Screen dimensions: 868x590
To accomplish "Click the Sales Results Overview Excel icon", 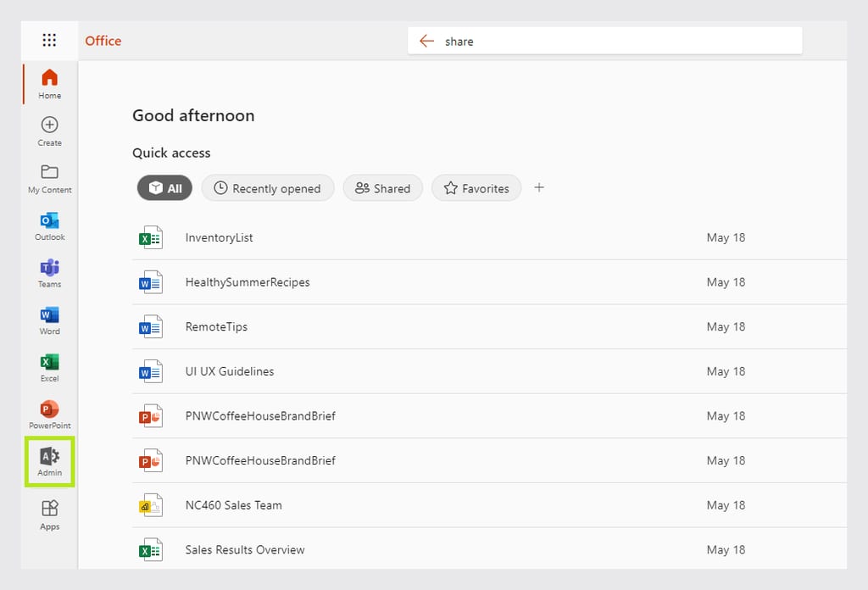I will [151, 550].
